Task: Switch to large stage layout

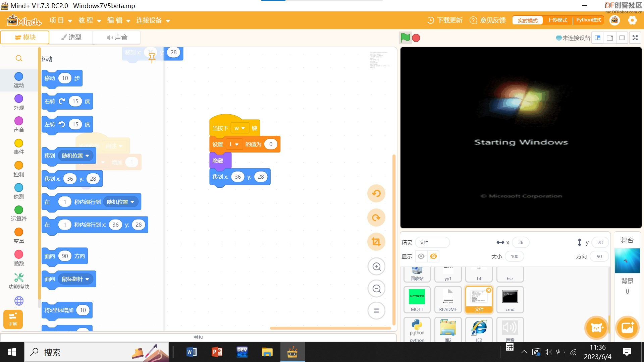Action: coord(610,38)
